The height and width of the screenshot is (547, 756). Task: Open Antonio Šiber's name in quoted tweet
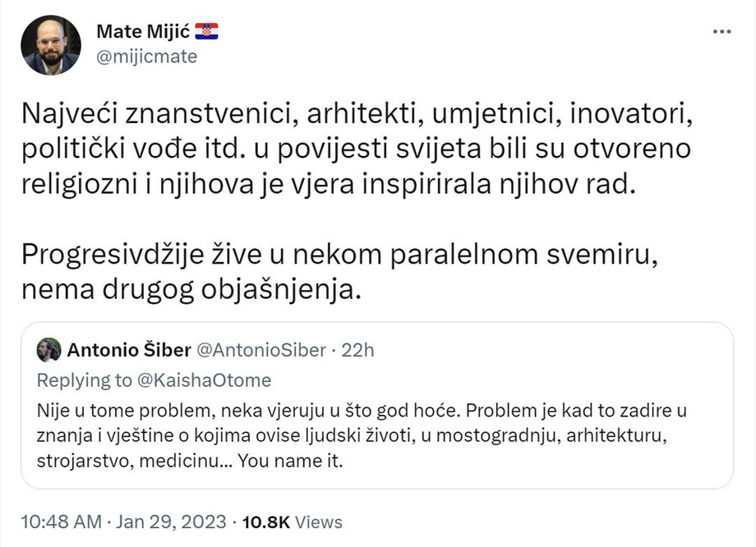[127, 350]
